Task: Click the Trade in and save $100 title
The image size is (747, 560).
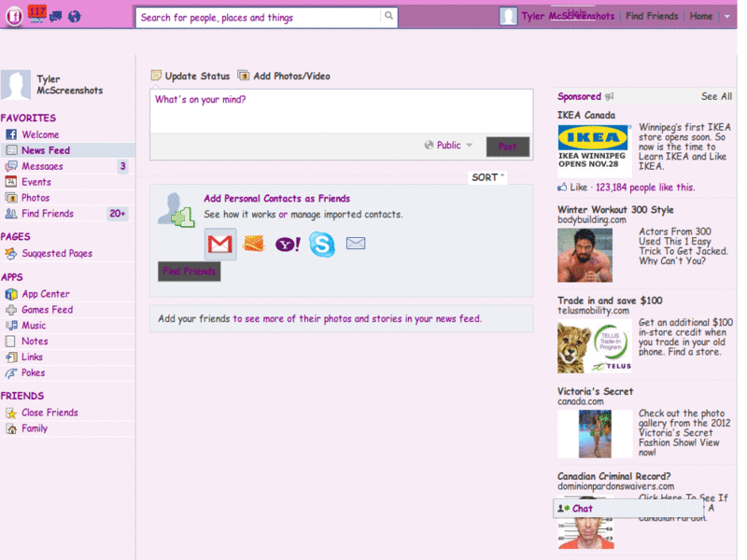Action: click(x=610, y=301)
